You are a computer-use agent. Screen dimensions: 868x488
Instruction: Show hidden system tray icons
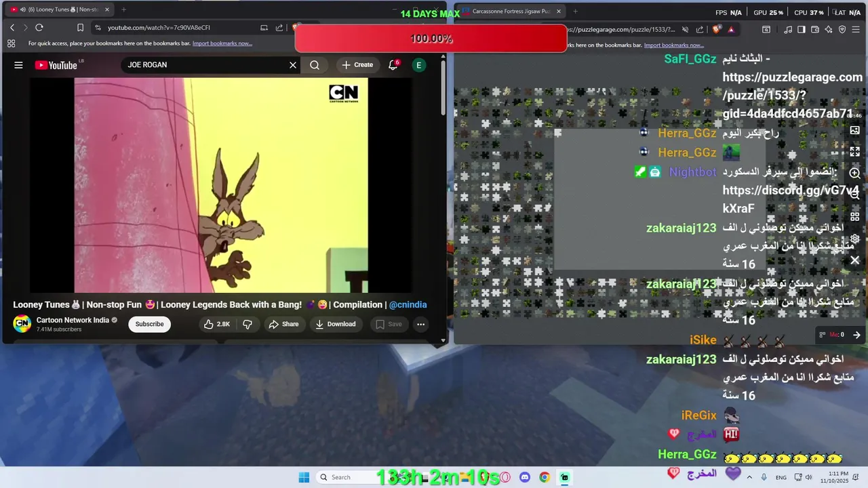tap(749, 477)
